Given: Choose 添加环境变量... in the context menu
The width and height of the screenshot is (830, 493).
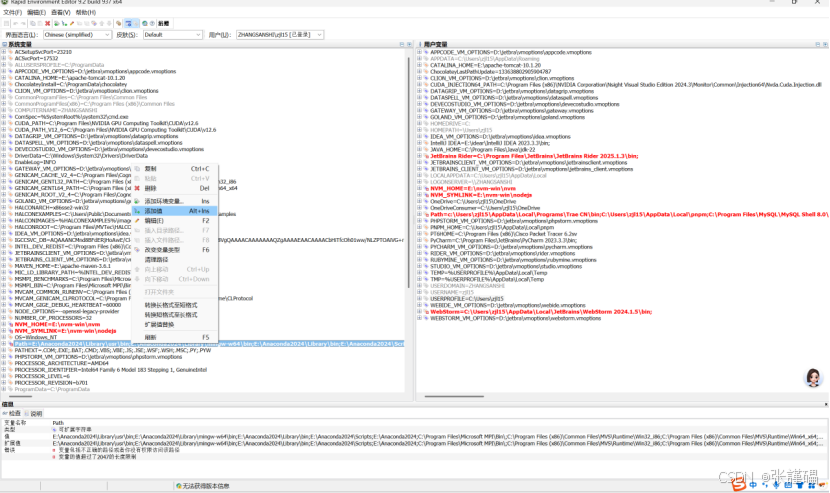Looking at the screenshot, I should pos(175,201).
